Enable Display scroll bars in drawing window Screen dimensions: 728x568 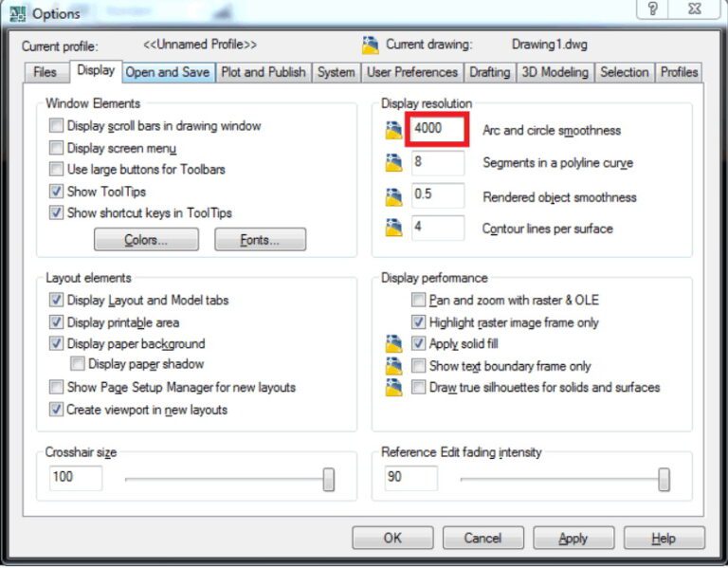[56, 125]
